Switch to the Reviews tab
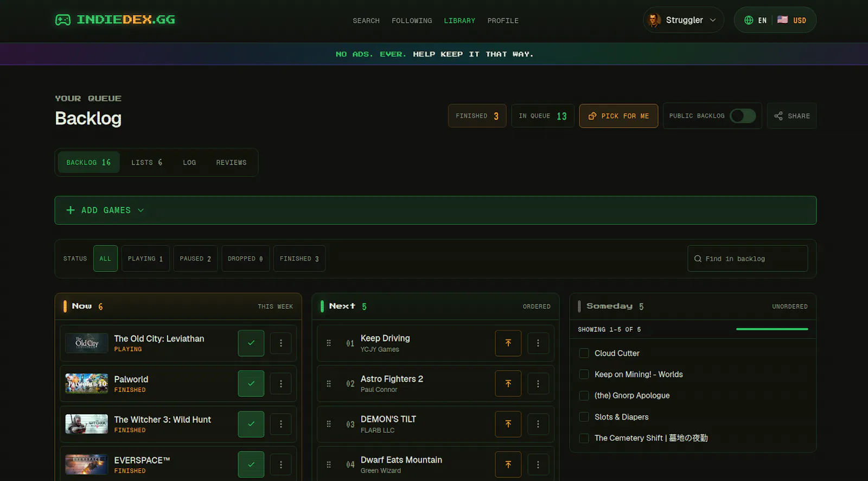 pos(231,162)
